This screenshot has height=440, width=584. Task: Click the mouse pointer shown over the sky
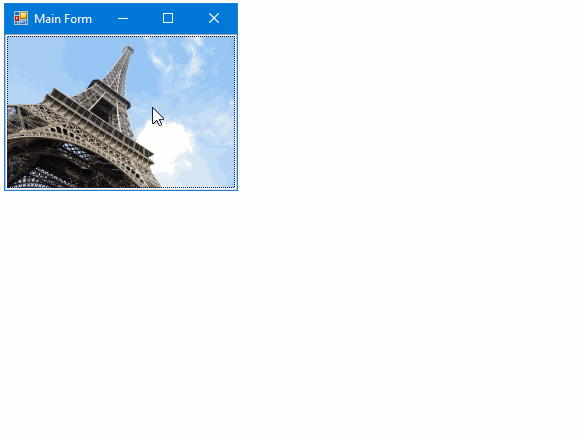pos(158,117)
